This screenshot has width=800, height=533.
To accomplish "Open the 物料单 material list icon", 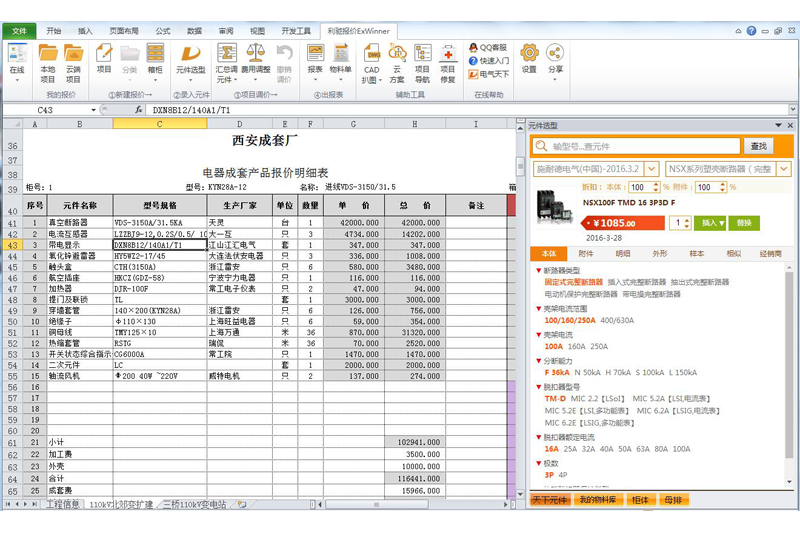I will [x=341, y=59].
